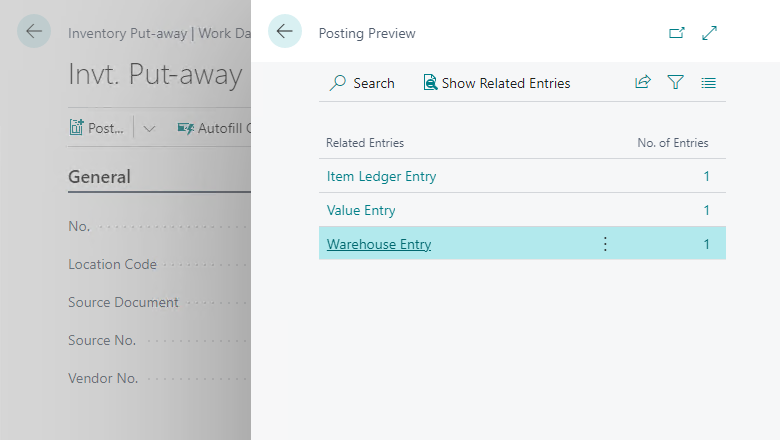Image resolution: width=780 pixels, height=440 pixels.
Task: Click the Search magnifier action
Action: (362, 83)
